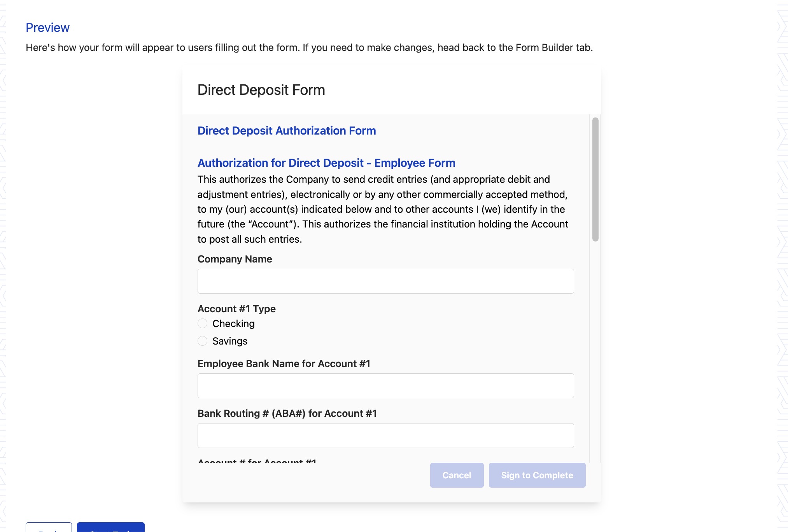
Task: Choose the Savings radio option
Action: pyautogui.click(x=202, y=341)
